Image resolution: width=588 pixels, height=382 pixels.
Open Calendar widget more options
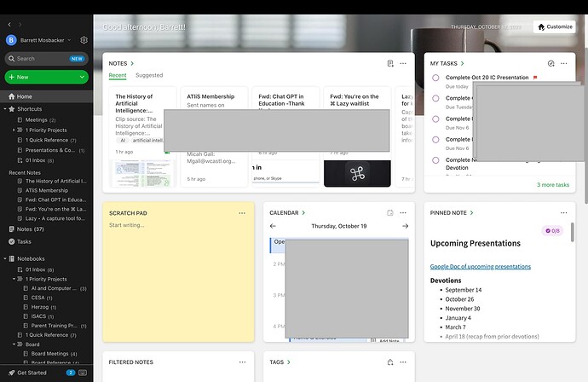click(403, 213)
